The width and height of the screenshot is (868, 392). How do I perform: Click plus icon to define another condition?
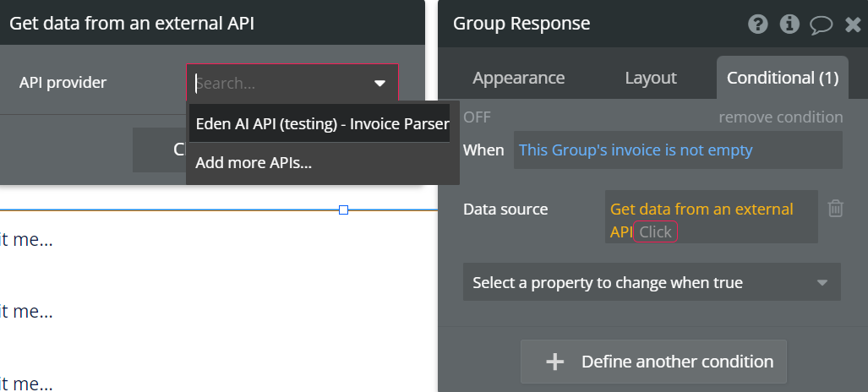click(x=555, y=362)
